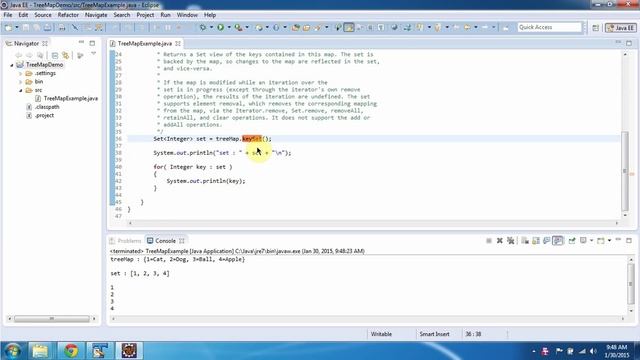640x360 pixels.
Task: Click the Java EE perspective button
Action: (x=621, y=28)
